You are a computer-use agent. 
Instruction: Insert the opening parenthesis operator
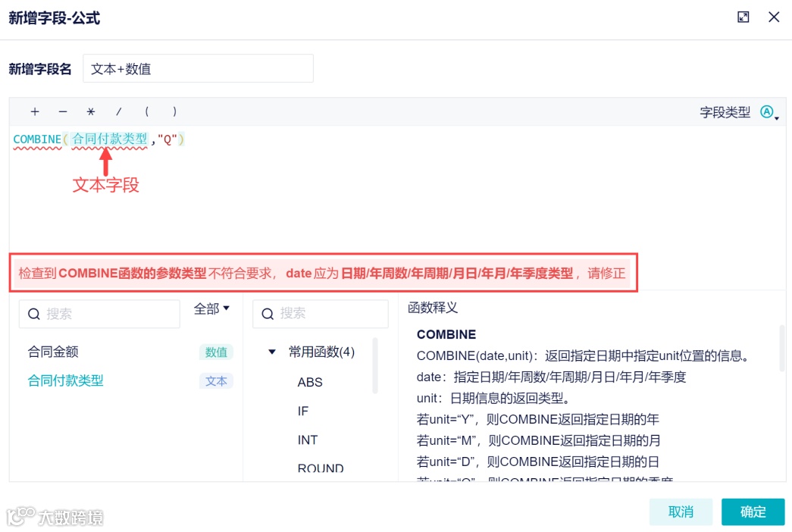pos(146,111)
